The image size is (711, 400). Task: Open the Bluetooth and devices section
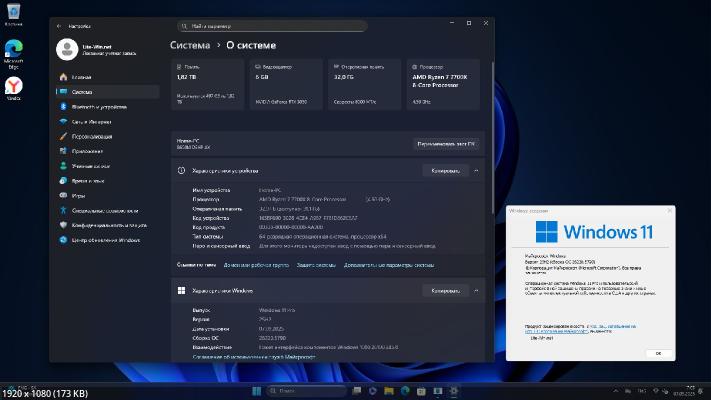pos(99,106)
